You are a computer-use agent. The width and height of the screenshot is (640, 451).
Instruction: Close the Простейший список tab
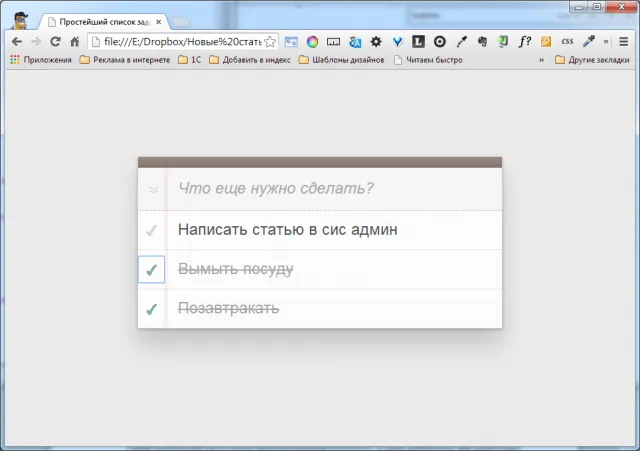(x=159, y=22)
